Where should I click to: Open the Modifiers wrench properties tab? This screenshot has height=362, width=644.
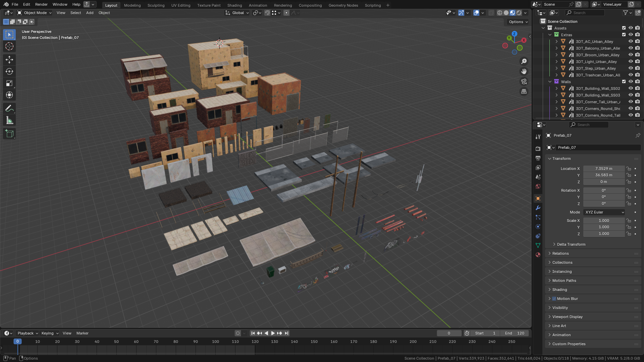538,208
